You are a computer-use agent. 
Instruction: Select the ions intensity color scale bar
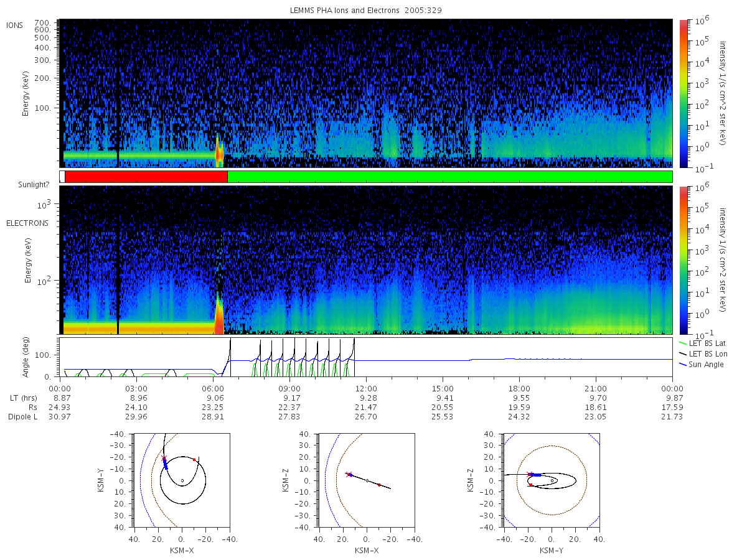click(x=683, y=93)
